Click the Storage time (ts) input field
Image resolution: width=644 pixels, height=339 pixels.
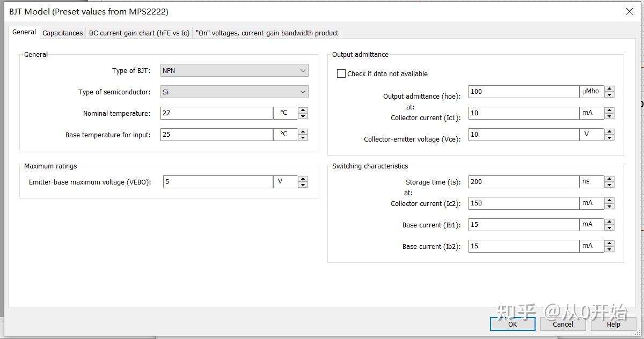point(523,182)
